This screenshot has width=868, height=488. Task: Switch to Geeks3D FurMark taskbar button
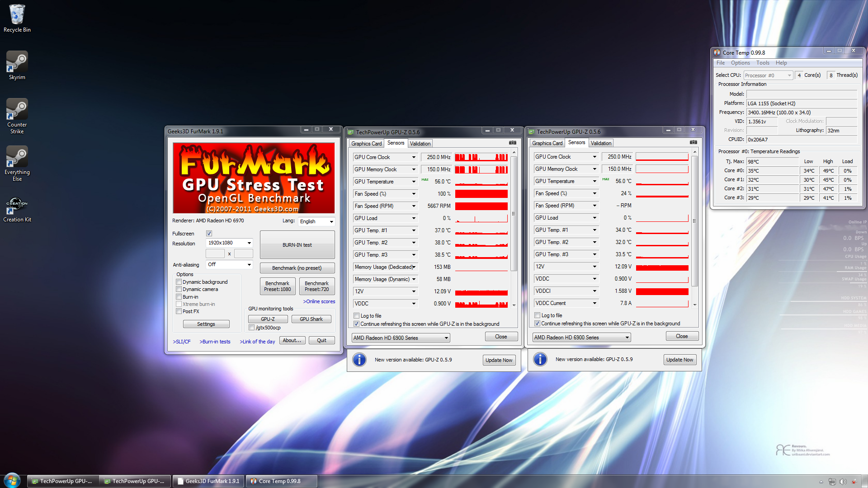(208, 481)
